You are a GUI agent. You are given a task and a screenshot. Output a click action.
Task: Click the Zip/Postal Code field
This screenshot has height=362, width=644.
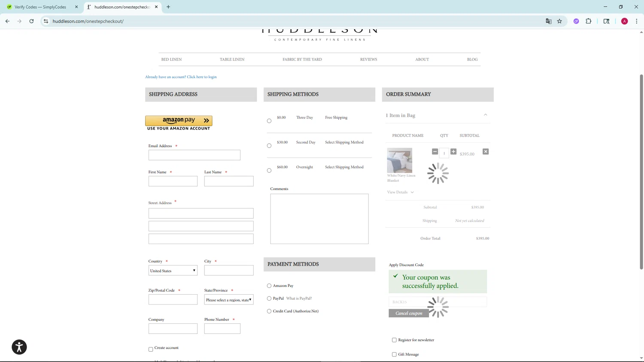tap(173, 299)
